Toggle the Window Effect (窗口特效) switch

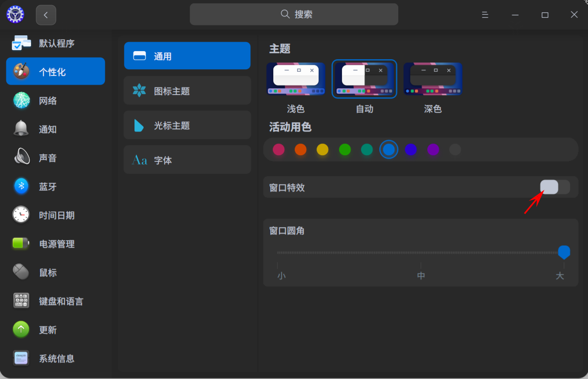point(555,187)
